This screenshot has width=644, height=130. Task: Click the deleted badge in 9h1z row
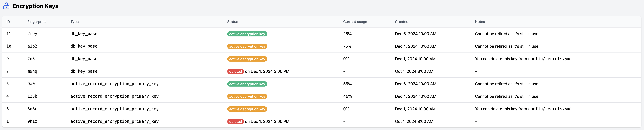236,121
